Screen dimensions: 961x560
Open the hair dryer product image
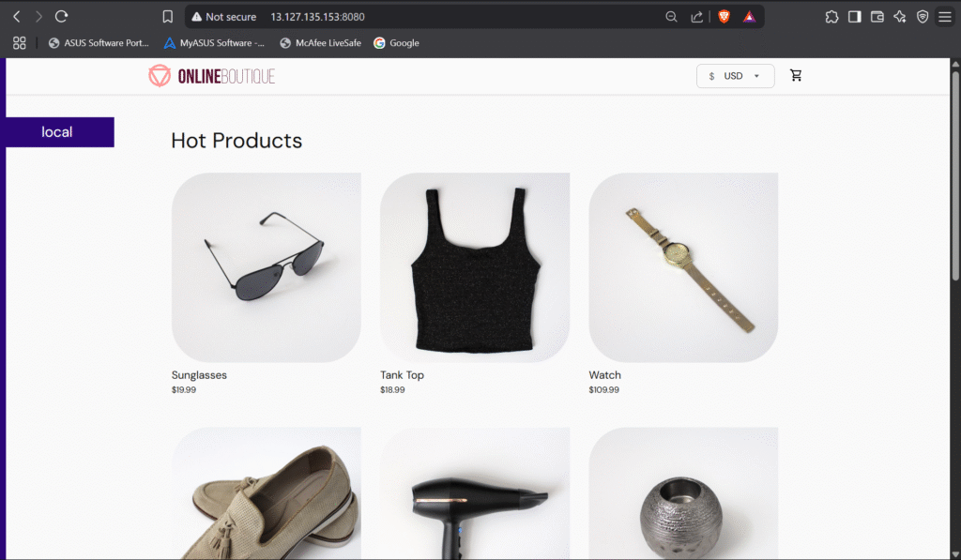tap(474, 493)
